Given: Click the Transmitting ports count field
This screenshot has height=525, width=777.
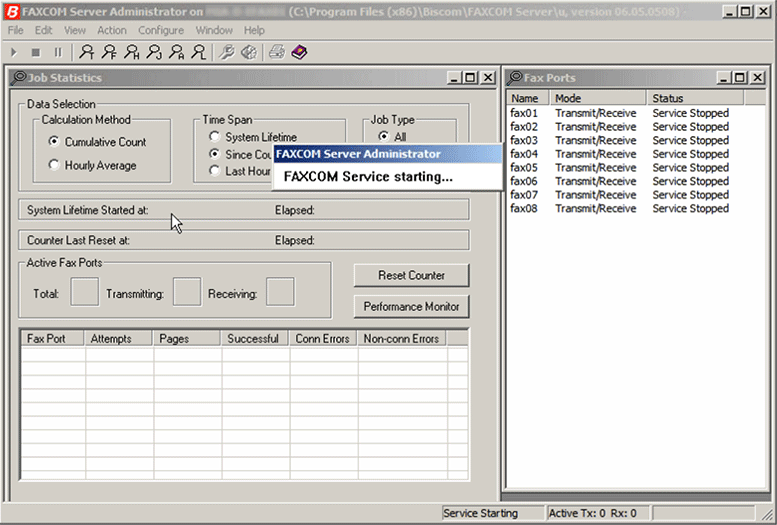Looking at the screenshot, I should click(x=187, y=292).
